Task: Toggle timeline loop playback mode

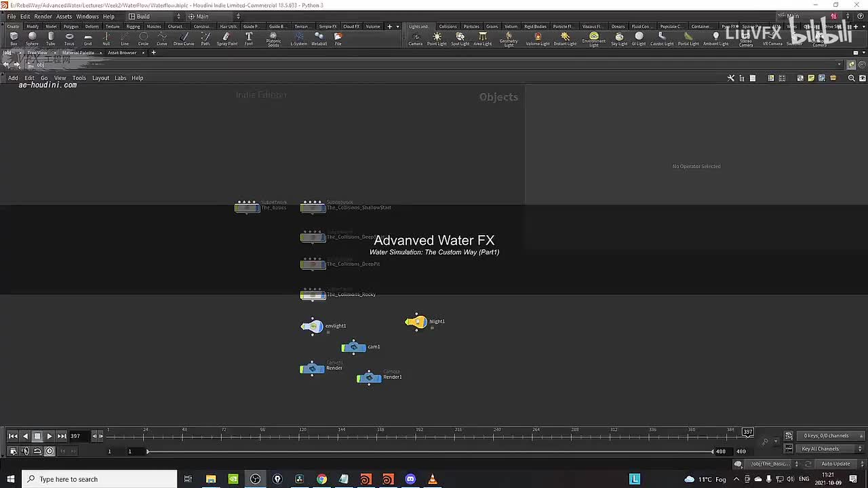Action: coord(37,451)
